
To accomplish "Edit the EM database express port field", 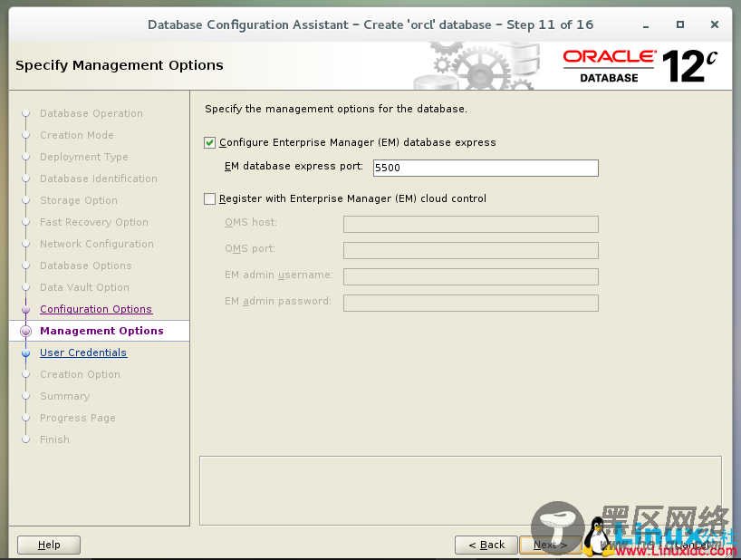I will (486, 168).
